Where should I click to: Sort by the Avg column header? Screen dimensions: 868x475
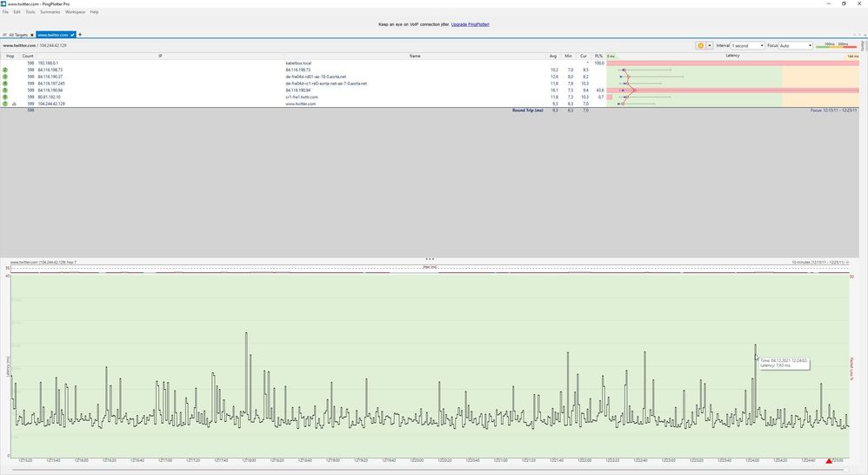pos(553,56)
